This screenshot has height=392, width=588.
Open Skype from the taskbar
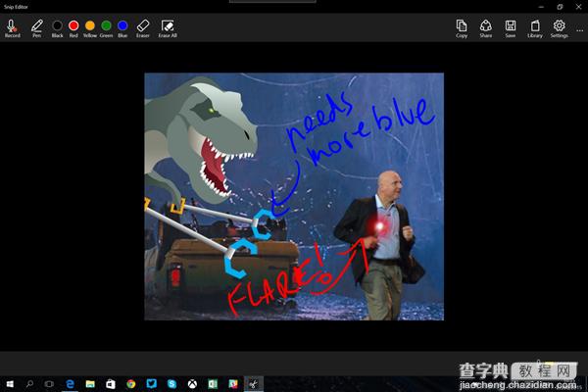pyautogui.click(x=171, y=384)
